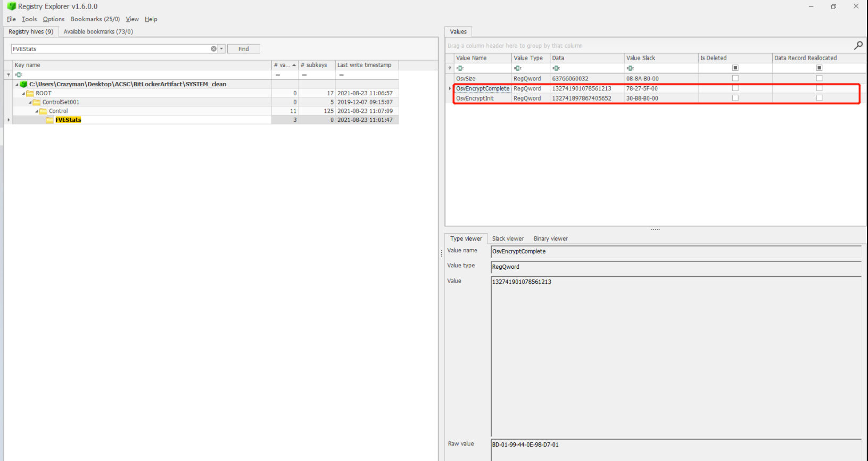The height and width of the screenshot is (461, 868).
Task: Click the Data column filter operator icon
Action: (556, 68)
